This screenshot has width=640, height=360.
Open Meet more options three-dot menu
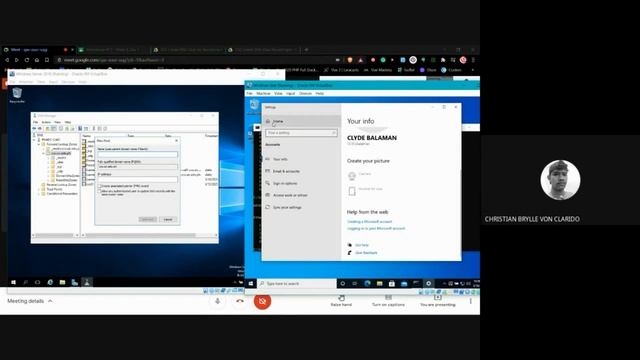[471, 301]
